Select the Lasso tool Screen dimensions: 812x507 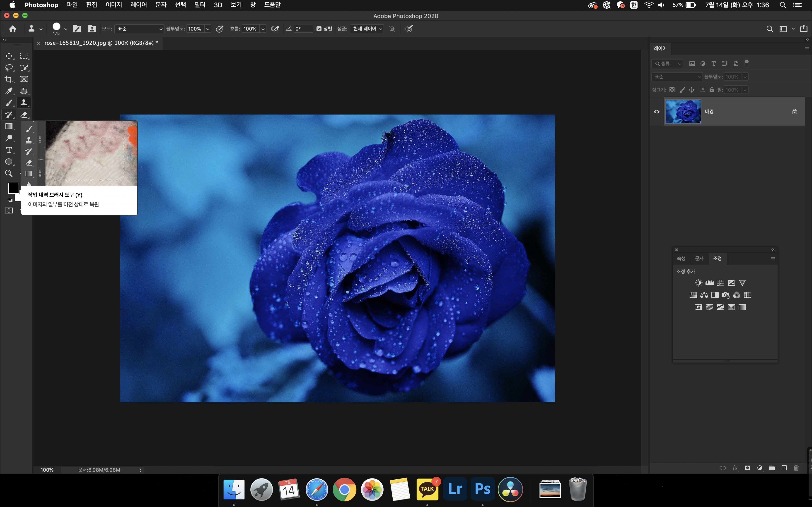tap(9, 68)
